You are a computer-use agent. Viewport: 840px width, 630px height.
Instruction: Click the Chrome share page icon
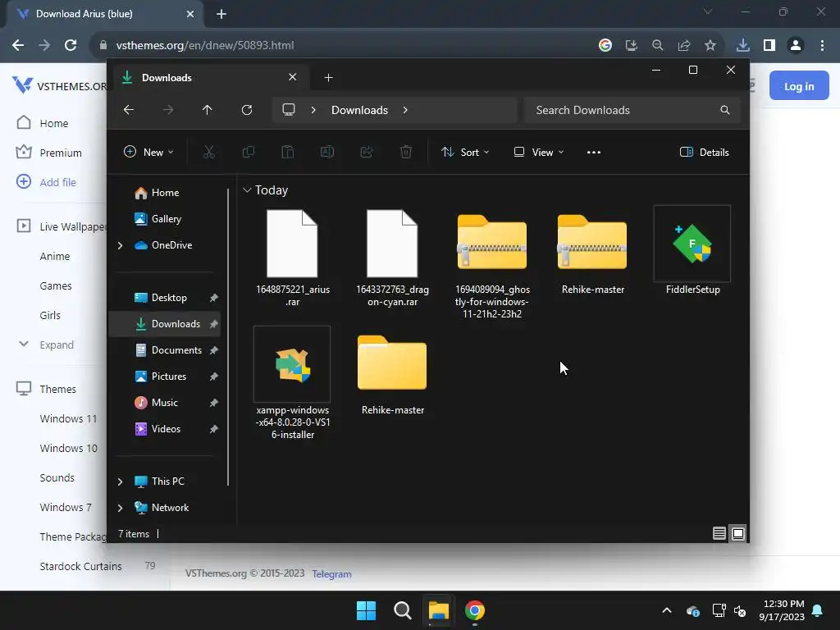(684, 45)
